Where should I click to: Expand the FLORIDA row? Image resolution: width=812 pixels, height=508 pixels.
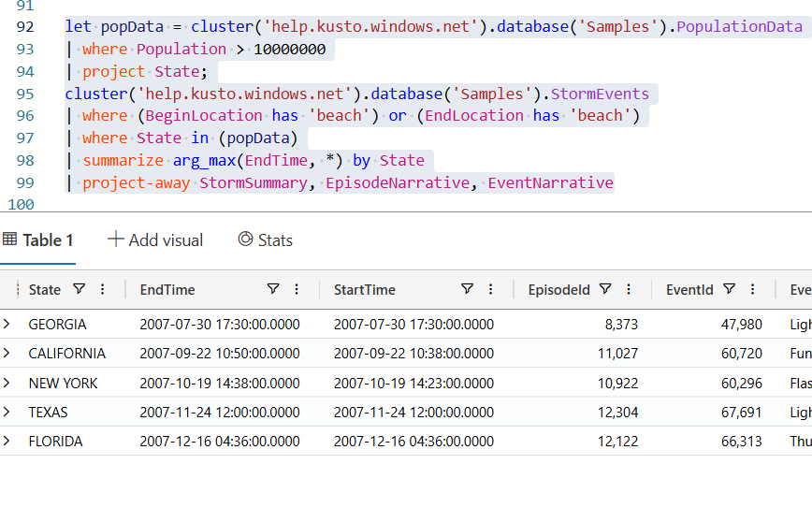tap(7, 442)
